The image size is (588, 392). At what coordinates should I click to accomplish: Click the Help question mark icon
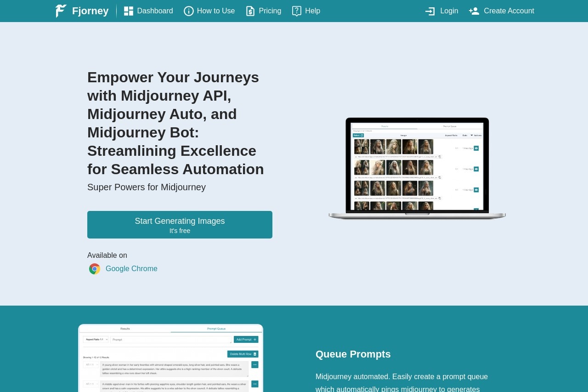297,11
